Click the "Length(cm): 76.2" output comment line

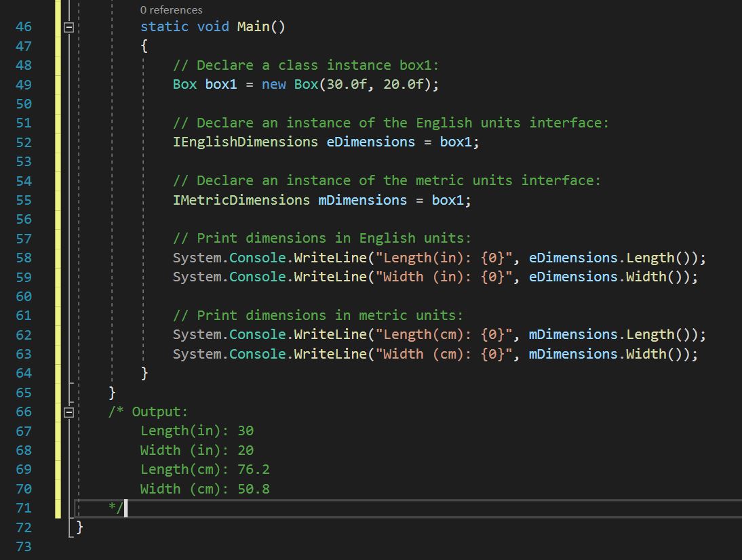pyautogui.click(x=205, y=469)
